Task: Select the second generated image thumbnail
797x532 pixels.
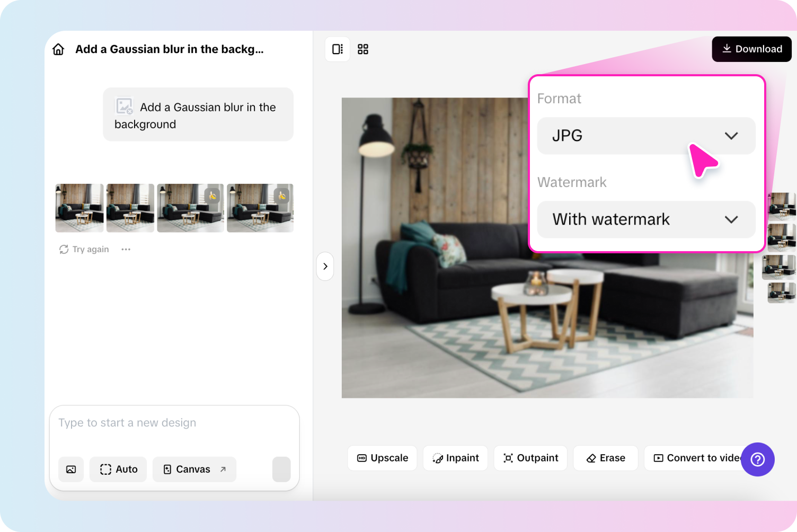Action: click(x=130, y=208)
